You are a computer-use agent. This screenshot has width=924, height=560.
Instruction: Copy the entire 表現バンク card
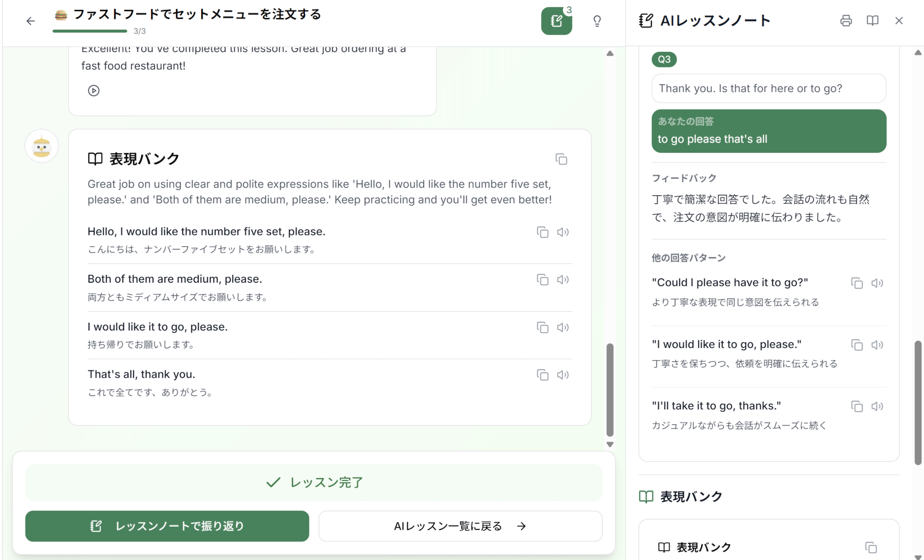561,159
